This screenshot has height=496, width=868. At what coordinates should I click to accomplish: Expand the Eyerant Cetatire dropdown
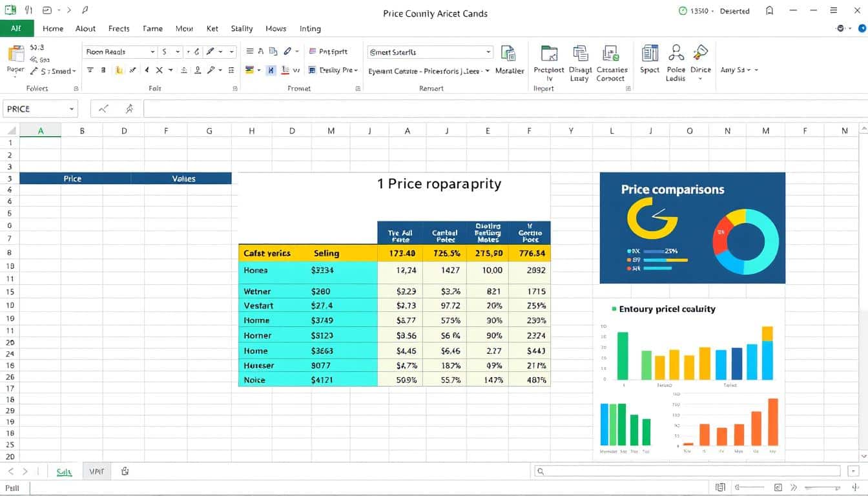click(x=487, y=71)
